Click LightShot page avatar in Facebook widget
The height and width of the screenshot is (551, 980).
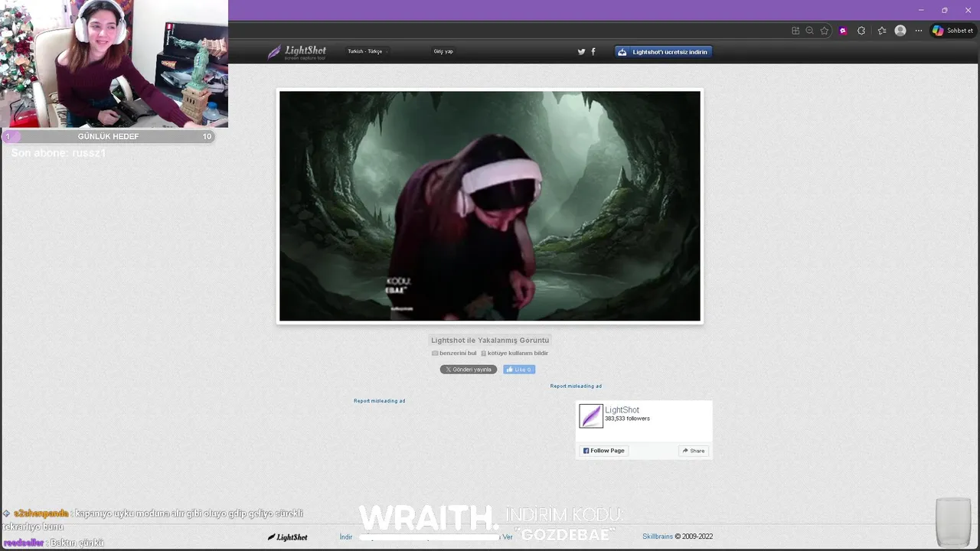591,416
